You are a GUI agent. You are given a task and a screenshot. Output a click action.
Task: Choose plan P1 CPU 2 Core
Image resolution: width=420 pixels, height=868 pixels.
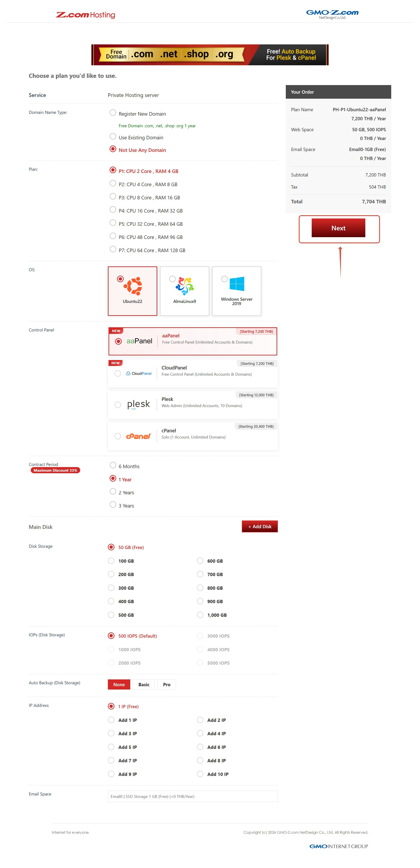[x=113, y=170]
